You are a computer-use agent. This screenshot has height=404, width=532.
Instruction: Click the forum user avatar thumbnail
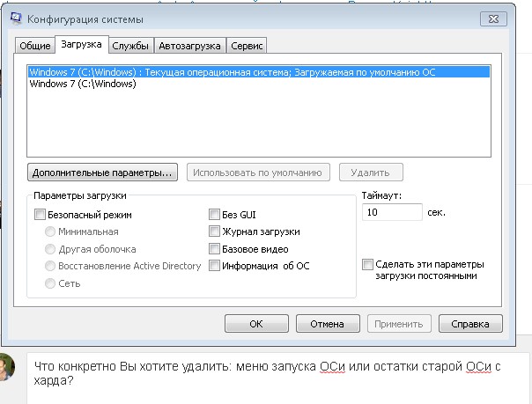coord(7,367)
